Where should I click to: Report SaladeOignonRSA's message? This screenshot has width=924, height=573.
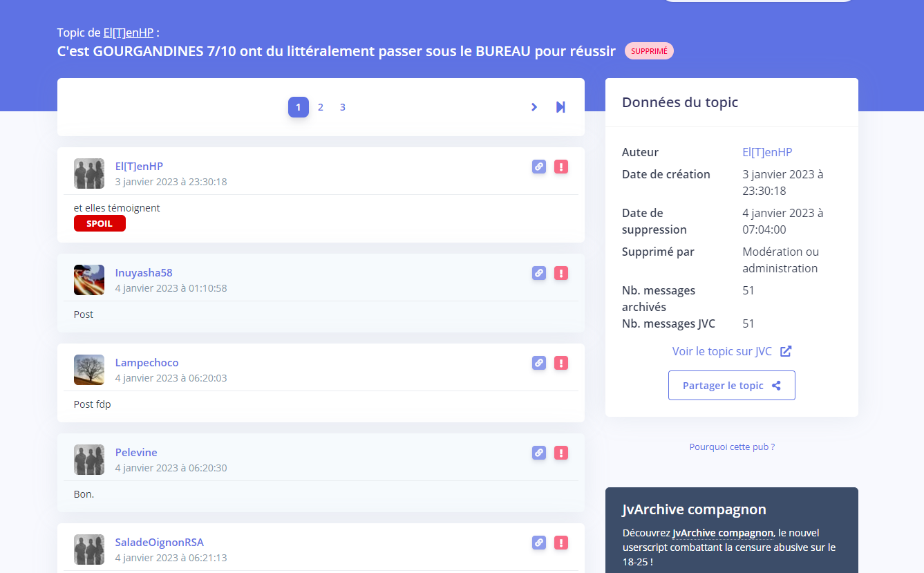561,543
